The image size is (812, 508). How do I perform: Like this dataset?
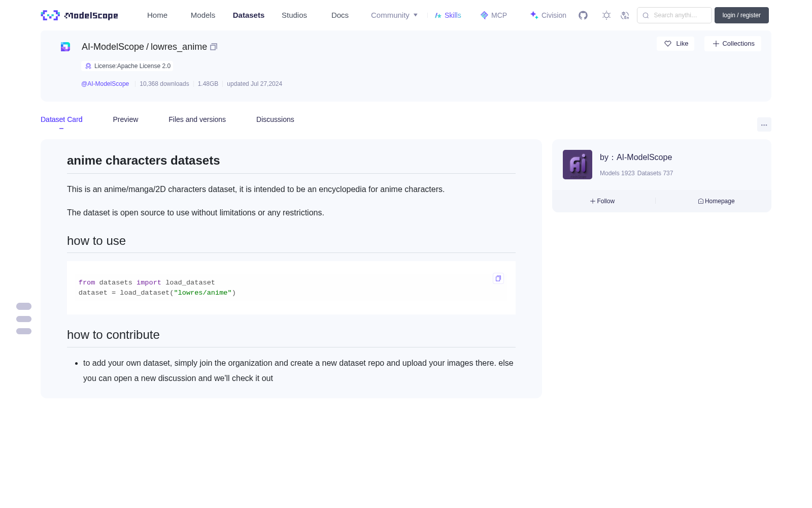pos(676,44)
